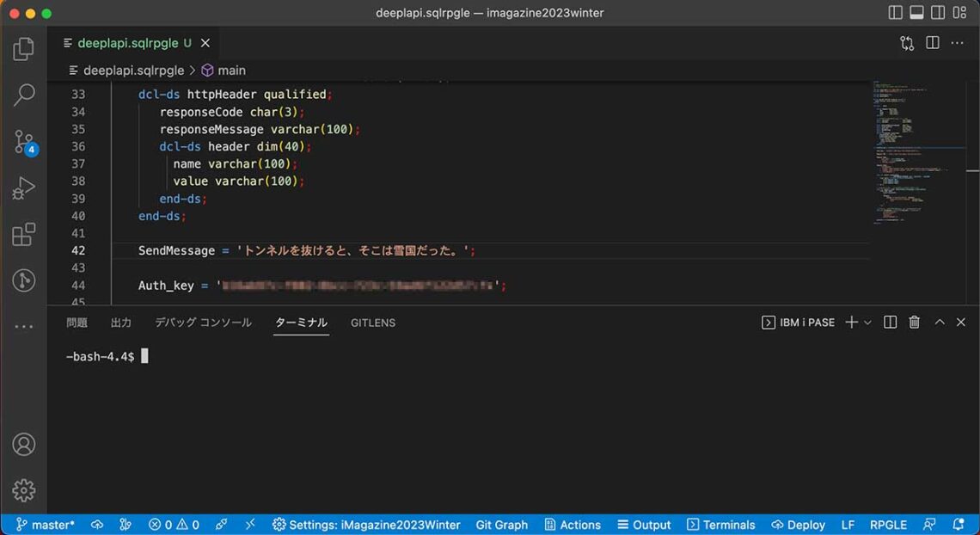The height and width of the screenshot is (535, 980).
Task: Split the editor to the right
Action: 933,42
